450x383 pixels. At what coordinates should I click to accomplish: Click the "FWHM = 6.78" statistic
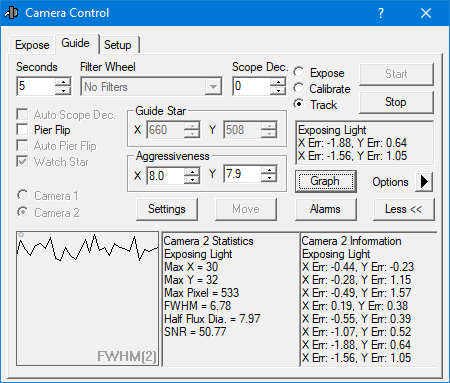coord(197,306)
